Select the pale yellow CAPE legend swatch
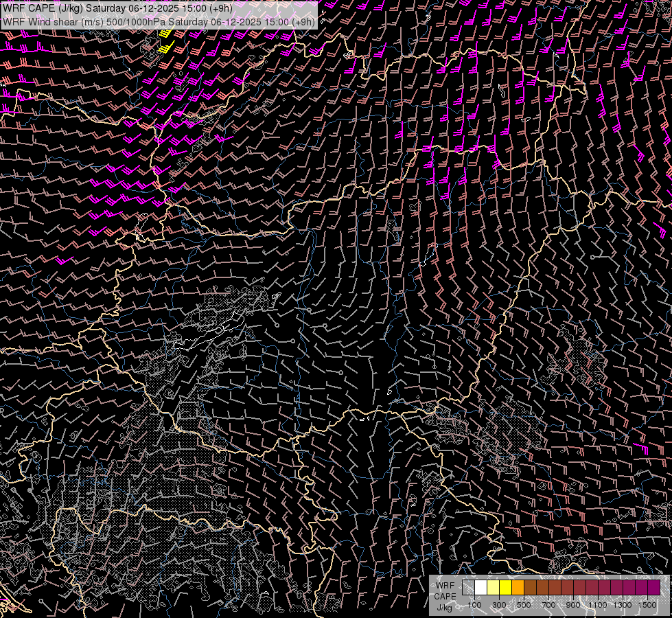Image resolution: width=672 pixels, height=618 pixels. coord(494,588)
